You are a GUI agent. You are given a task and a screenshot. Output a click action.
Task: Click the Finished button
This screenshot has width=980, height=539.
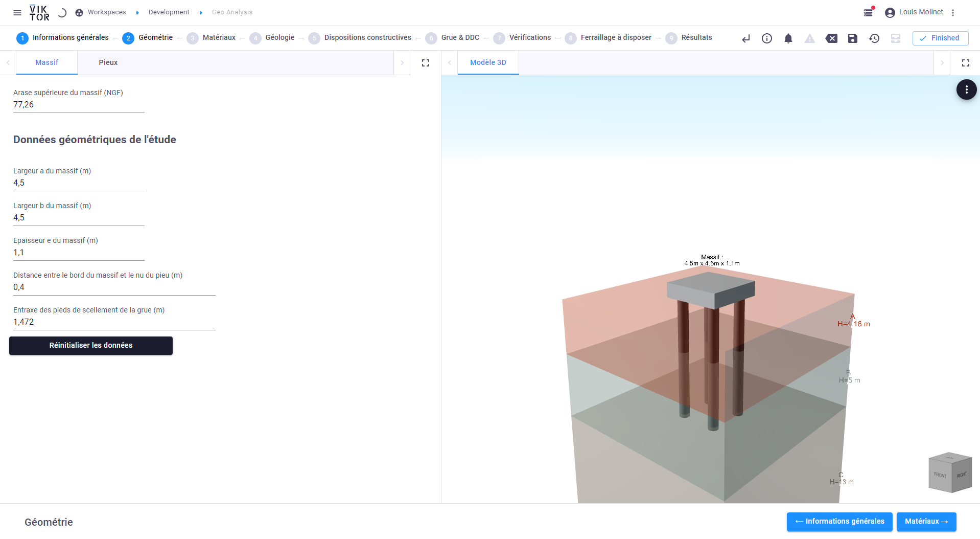tap(940, 38)
